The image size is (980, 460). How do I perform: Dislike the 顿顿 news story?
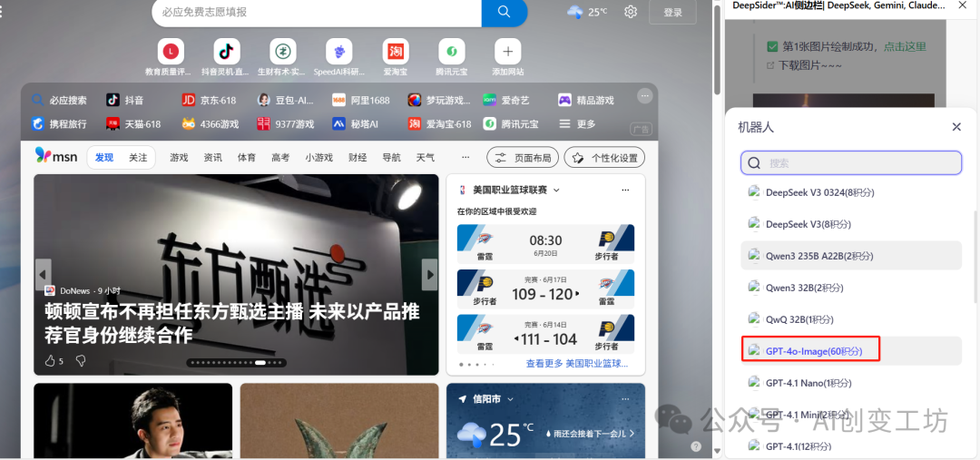81,360
